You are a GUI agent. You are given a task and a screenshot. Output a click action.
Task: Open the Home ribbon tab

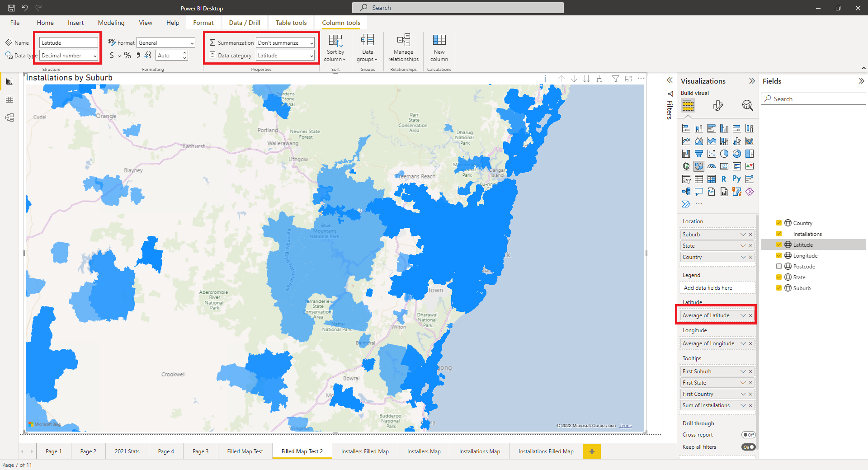pos(45,23)
